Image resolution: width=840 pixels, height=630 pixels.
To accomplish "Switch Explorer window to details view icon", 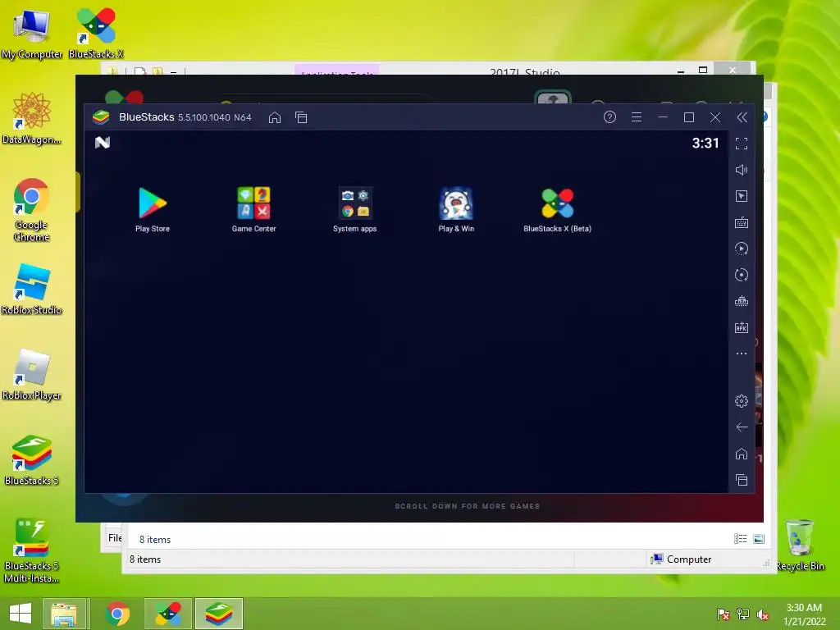I will [741, 539].
